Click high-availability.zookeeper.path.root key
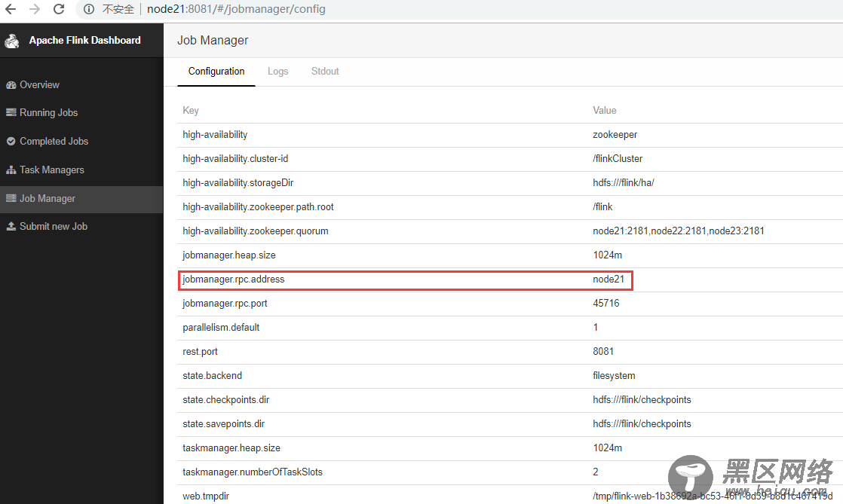 click(x=258, y=207)
